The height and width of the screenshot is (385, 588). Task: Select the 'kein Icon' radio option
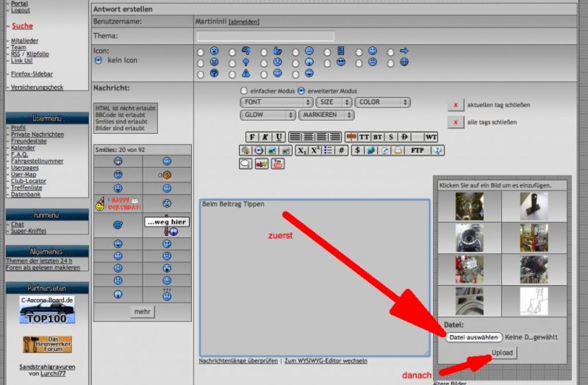coord(98,60)
